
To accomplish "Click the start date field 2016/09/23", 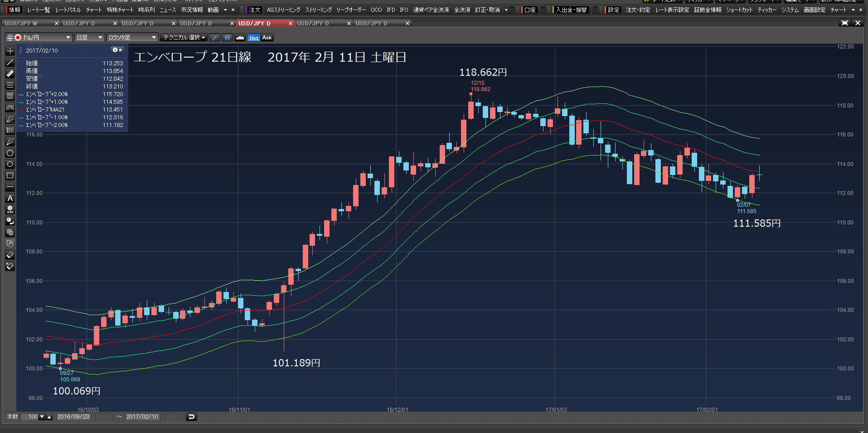I will click(x=73, y=417).
